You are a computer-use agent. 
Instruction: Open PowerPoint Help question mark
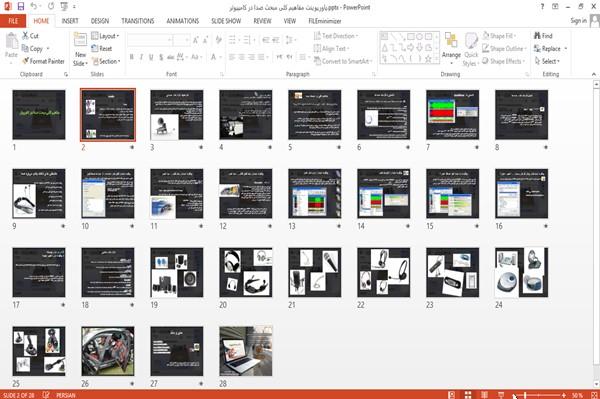[x=542, y=7]
